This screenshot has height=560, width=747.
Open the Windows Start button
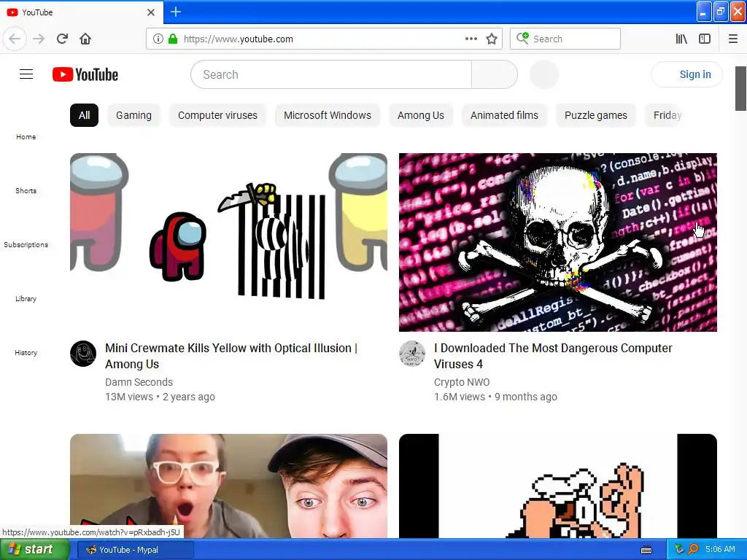[35, 550]
